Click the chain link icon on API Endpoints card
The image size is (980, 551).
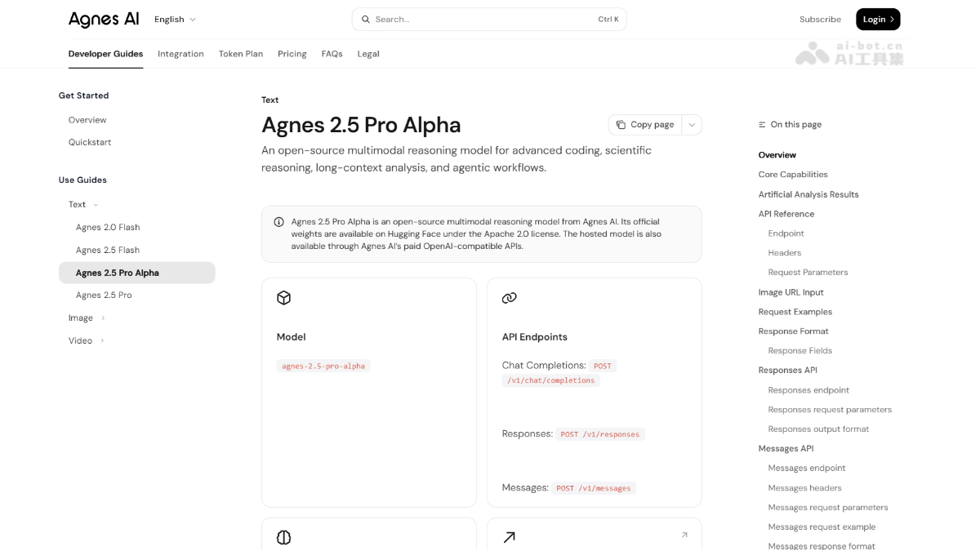(509, 298)
